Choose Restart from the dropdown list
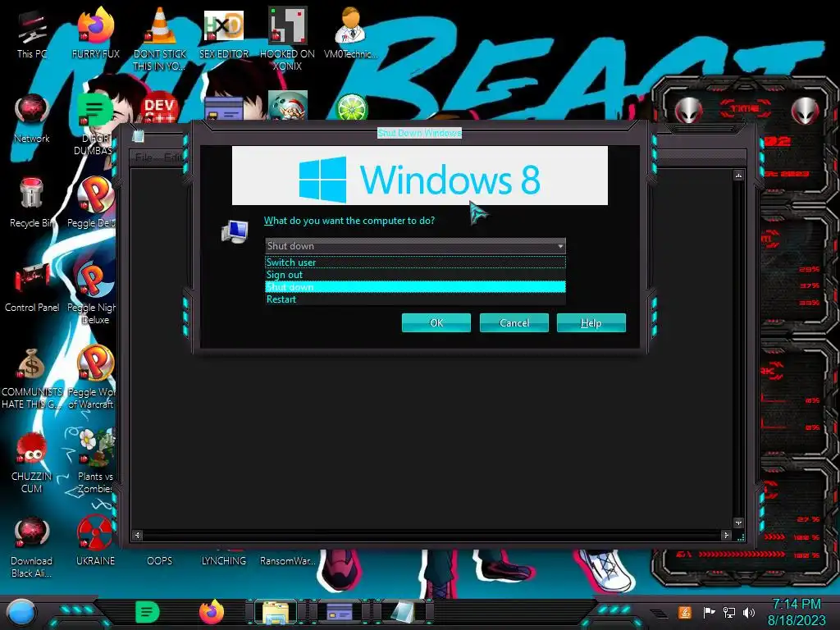This screenshot has height=630, width=840. (415, 299)
